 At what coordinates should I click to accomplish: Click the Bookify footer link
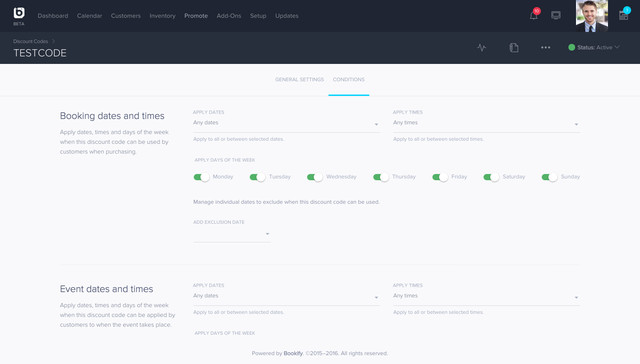pyautogui.click(x=293, y=353)
